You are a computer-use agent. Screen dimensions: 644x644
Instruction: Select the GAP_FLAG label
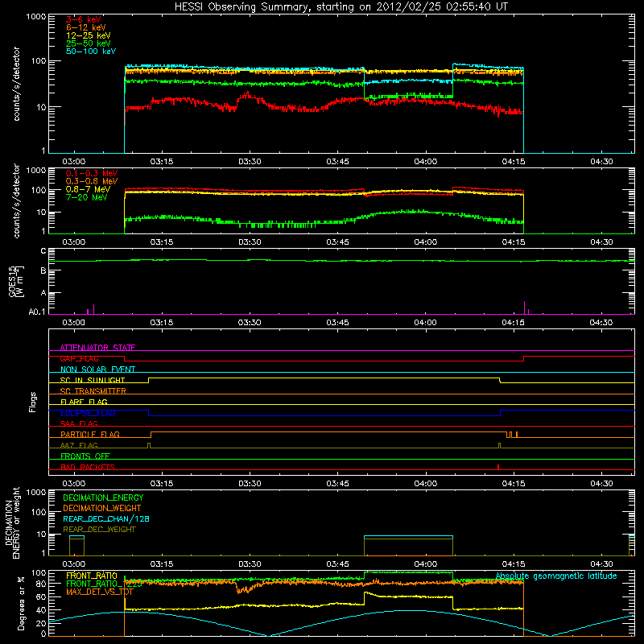pos(79,358)
